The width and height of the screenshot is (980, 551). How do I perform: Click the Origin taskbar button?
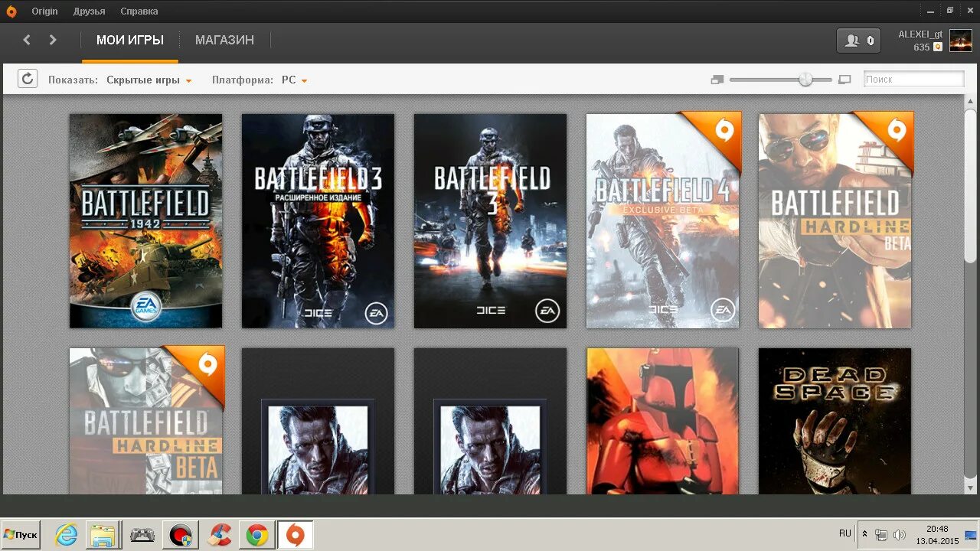(295, 535)
